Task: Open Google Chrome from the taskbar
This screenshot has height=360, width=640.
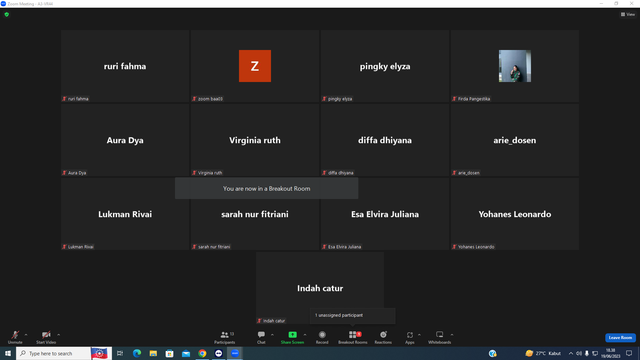Action: tap(202, 353)
